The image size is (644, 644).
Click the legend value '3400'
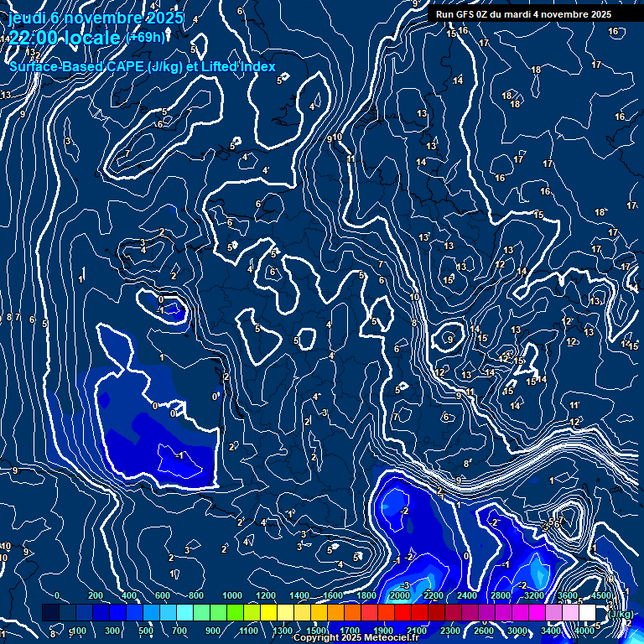(551, 631)
